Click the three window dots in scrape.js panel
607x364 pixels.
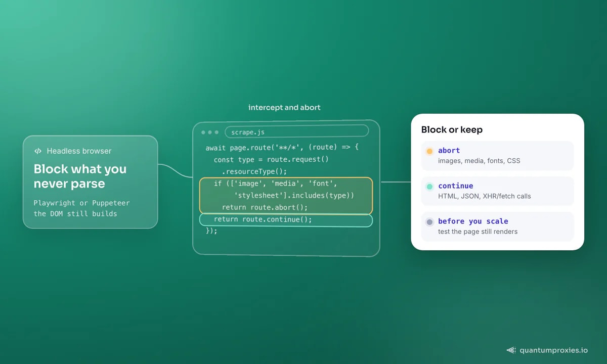click(x=210, y=132)
